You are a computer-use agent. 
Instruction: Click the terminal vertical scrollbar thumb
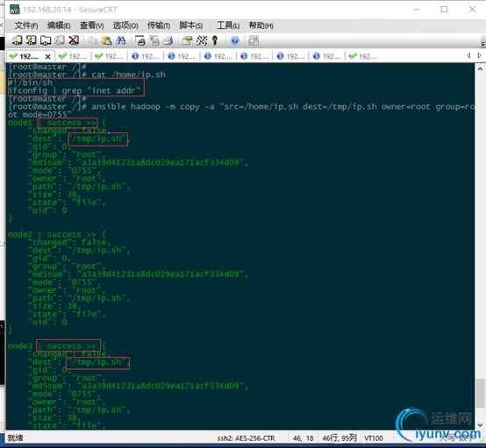(x=480, y=394)
